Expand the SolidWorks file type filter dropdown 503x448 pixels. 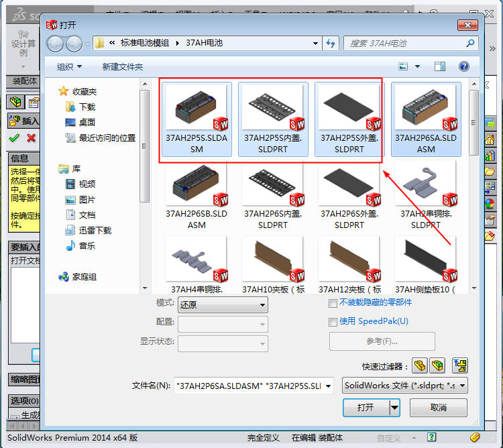[x=404, y=386]
